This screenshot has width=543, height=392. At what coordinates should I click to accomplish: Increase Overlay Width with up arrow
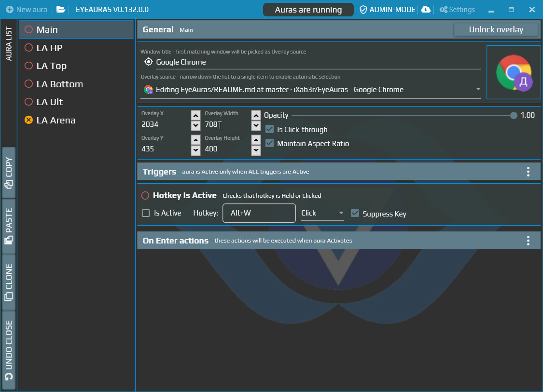256,115
